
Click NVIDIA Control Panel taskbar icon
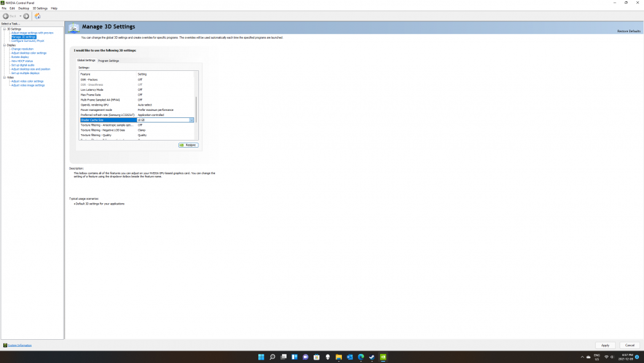pyautogui.click(x=383, y=357)
